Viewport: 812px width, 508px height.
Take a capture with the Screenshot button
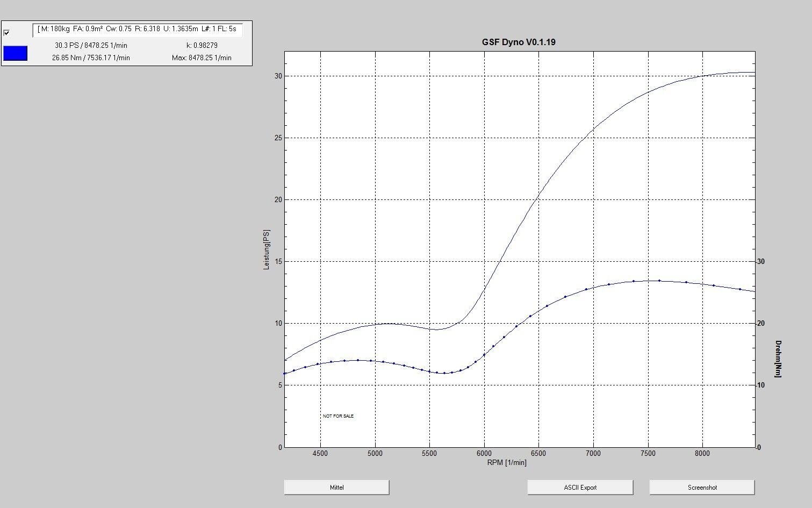tap(702, 488)
